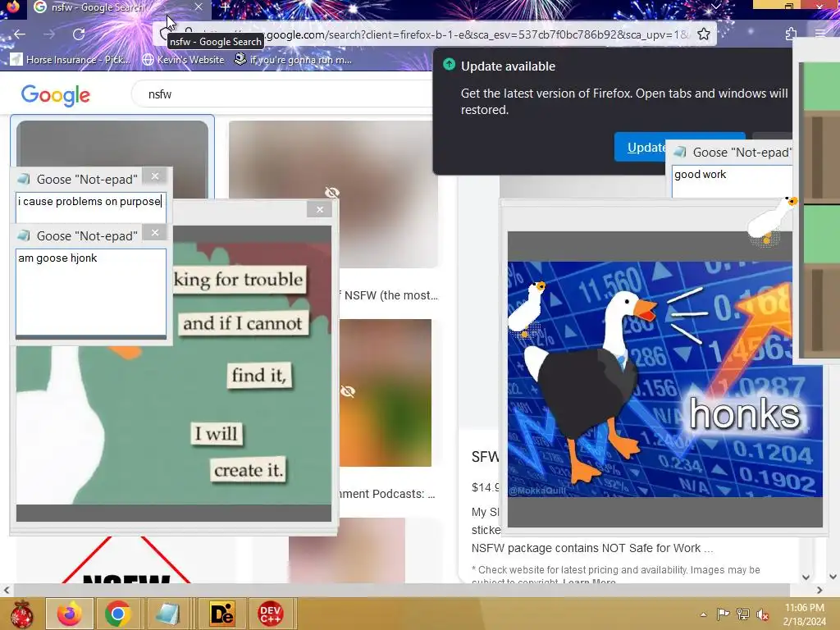This screenshot has height=630, width=840.
Task: Open the Notepad taskbar icon
Action: [167, 614]
